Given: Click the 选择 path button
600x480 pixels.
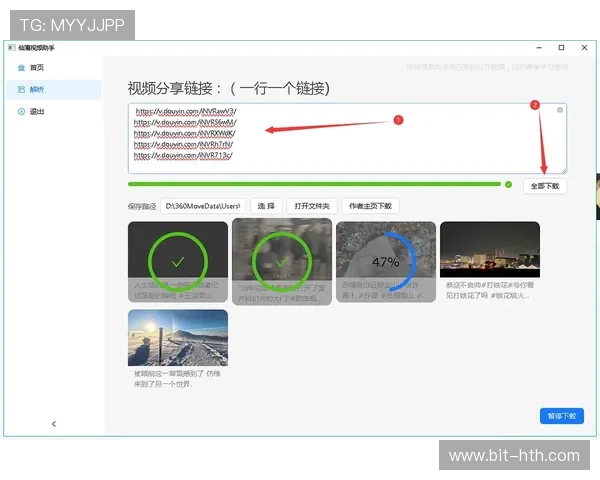Looking at the screenshot, I should coord(265,205).
